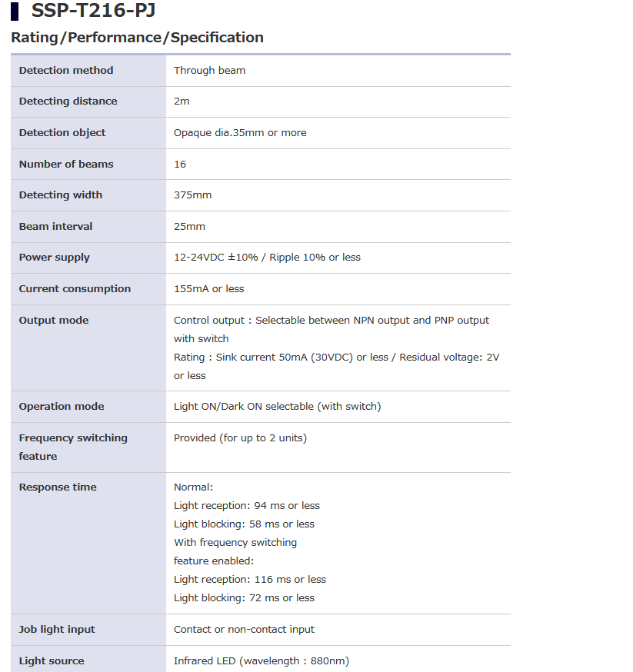Select the Sink current rating text
The height and width of the screenshot is (672, 633).
tap(336, 358)
